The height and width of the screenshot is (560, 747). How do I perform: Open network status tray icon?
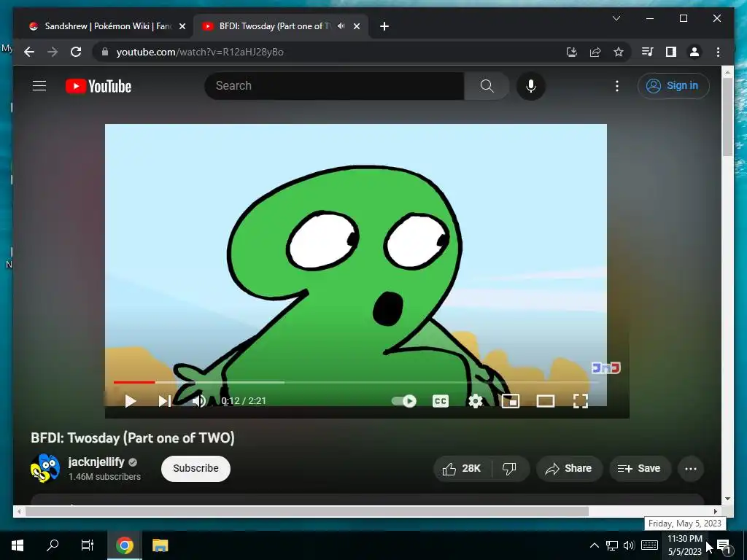click(612, 545)
